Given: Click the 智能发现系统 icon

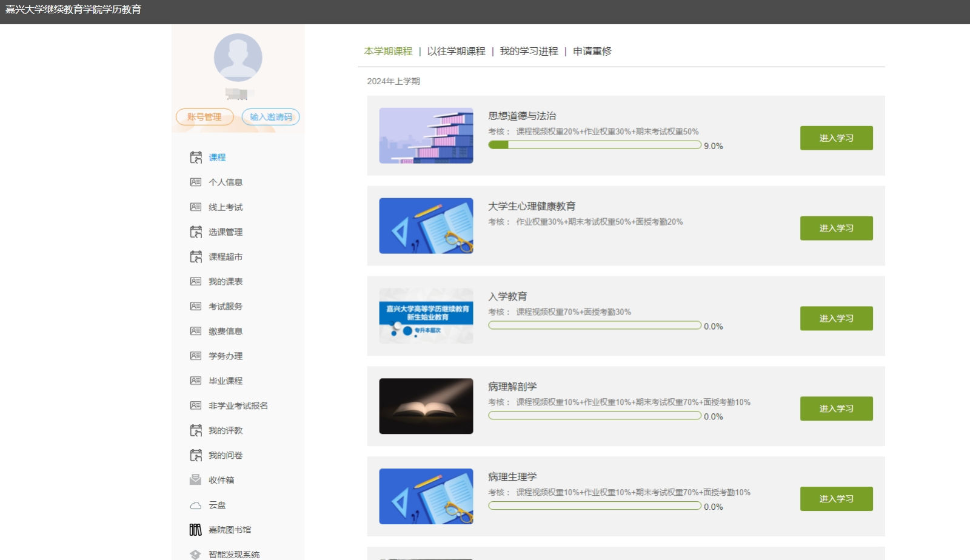Looking at the screenshot, I should coord(195,555).
